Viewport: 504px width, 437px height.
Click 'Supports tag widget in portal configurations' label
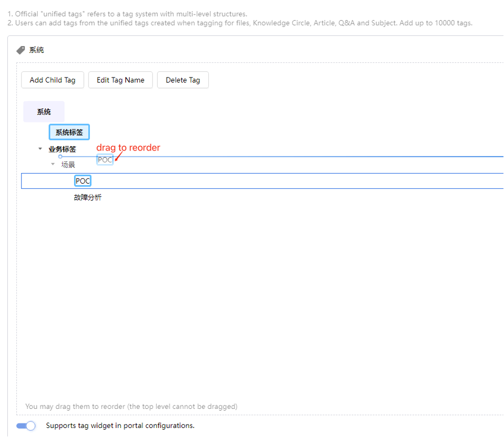[x=120, y=425]
